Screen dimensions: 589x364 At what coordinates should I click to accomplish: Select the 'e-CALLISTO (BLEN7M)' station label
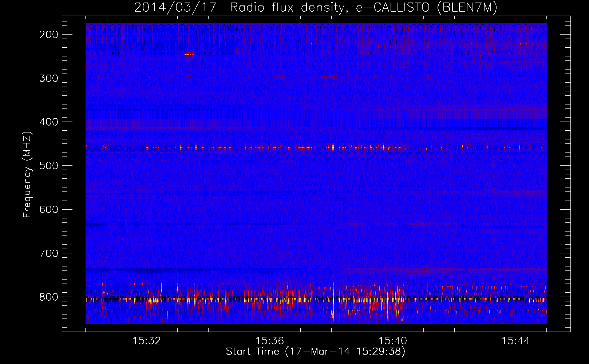427,7
